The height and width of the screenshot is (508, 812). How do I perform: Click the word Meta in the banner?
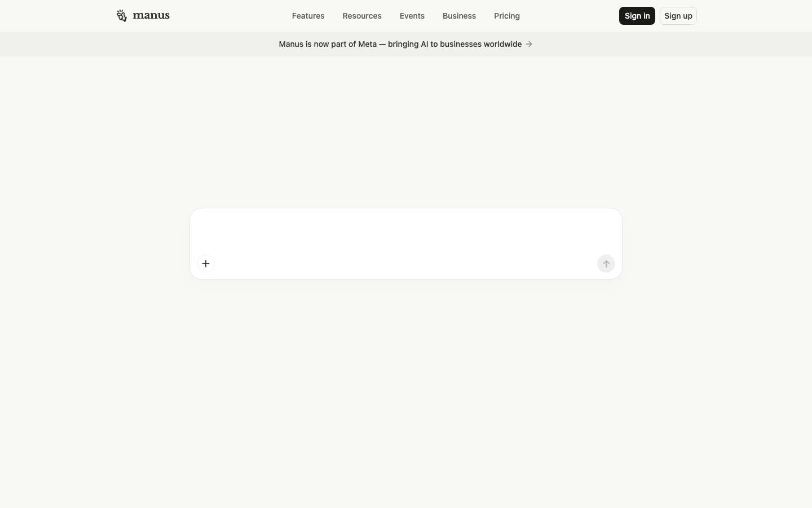pos(367,44)
